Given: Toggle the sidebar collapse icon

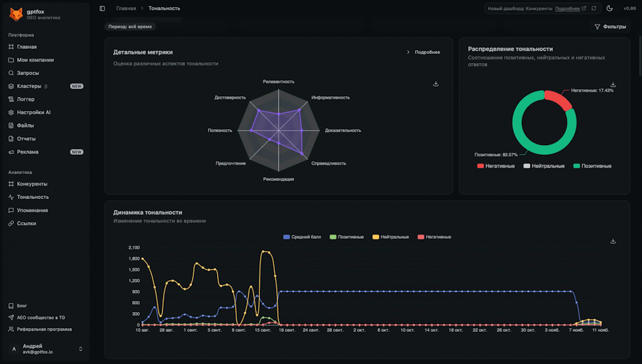Looking at the screenshot, I should point(102,8).
